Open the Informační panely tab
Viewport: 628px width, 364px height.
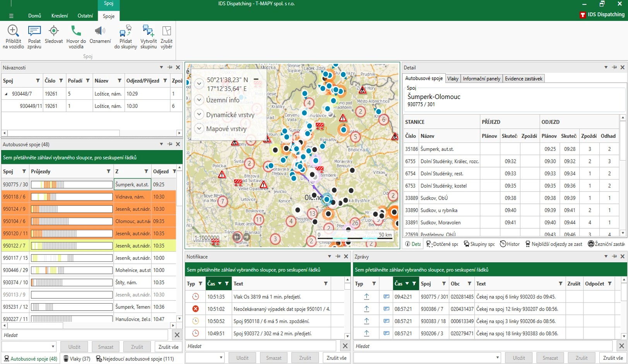coord(481,79)
